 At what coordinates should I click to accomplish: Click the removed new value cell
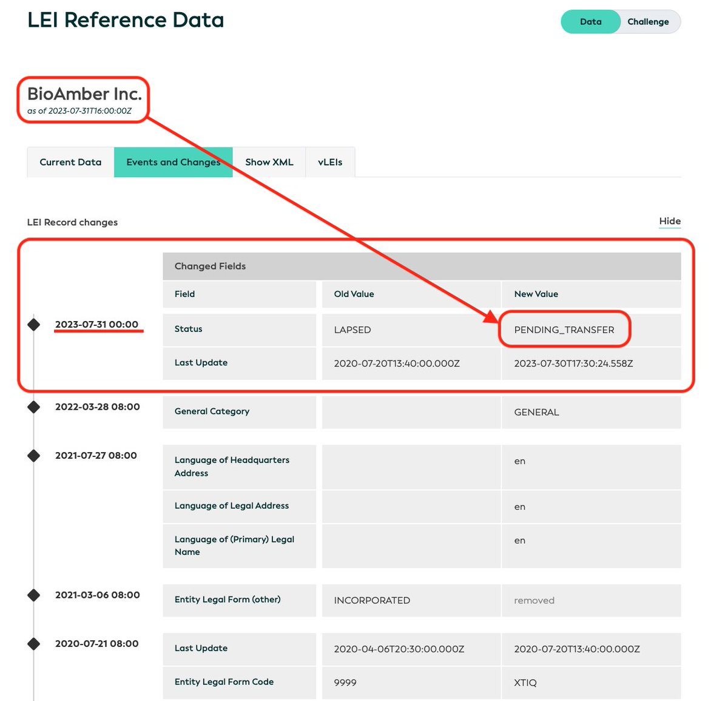(x=591, y=600)
